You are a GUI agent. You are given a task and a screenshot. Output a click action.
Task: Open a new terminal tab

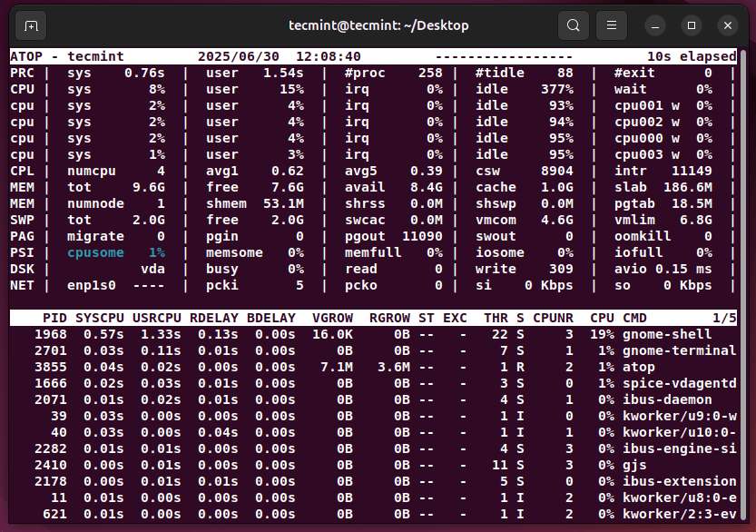click(x=30, y=25)
